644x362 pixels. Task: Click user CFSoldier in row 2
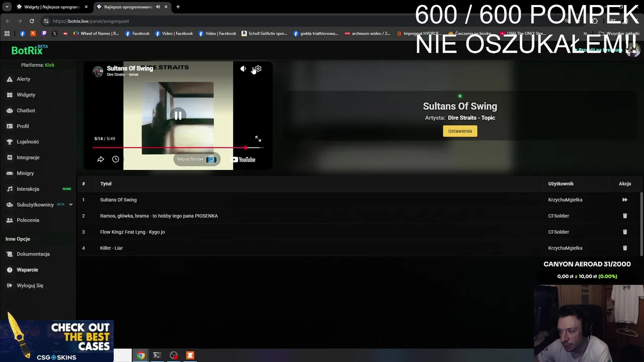(x=558, y=216)
